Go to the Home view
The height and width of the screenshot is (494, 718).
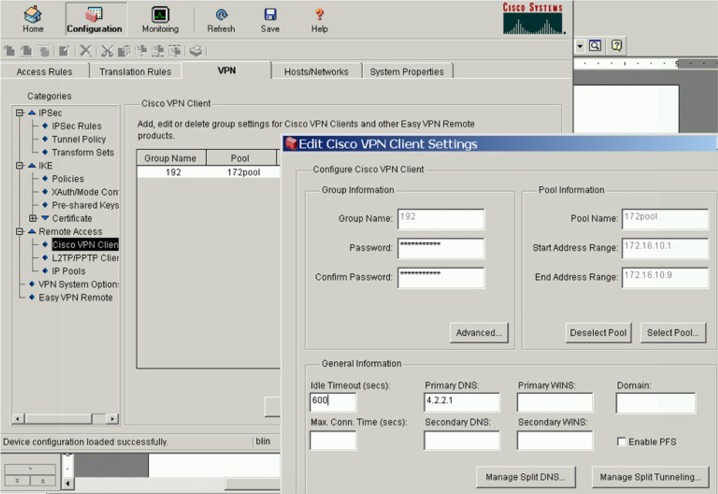tap(33, 20)
